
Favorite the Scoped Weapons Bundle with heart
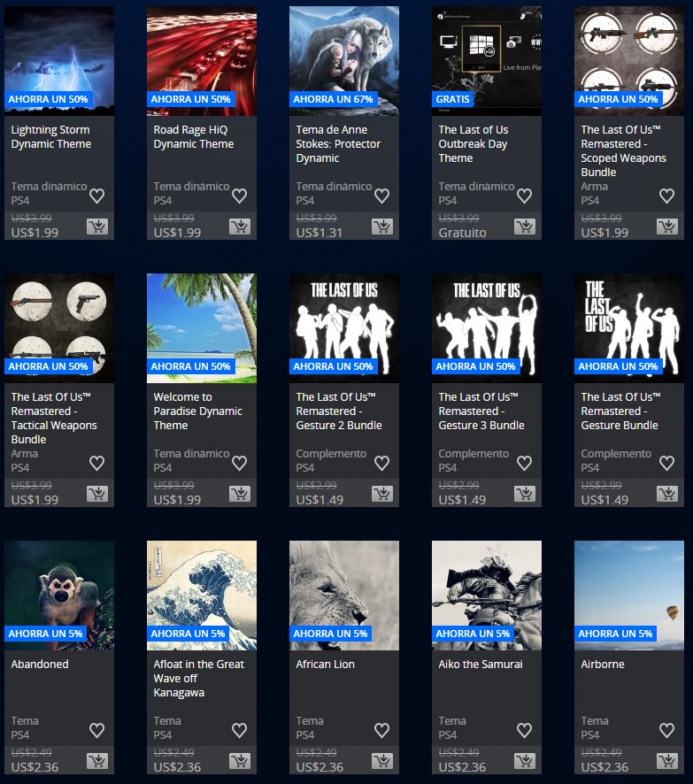pos(666,196)
